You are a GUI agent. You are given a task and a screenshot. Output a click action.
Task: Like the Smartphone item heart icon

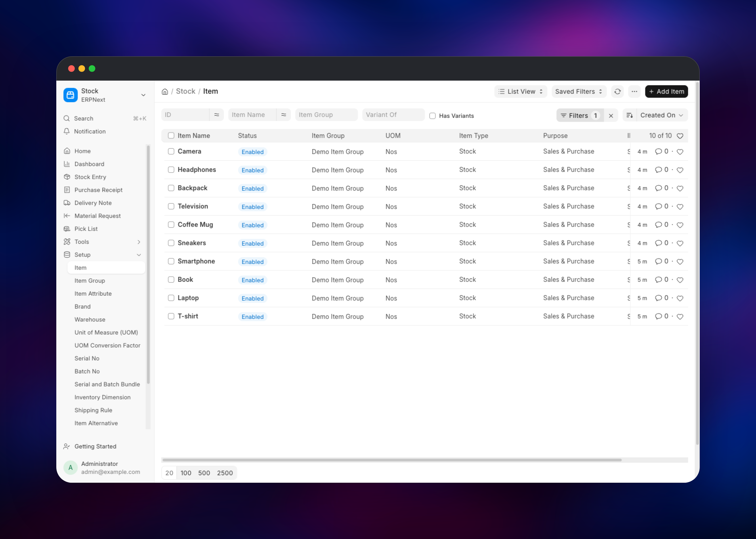(x=680, y=262)
